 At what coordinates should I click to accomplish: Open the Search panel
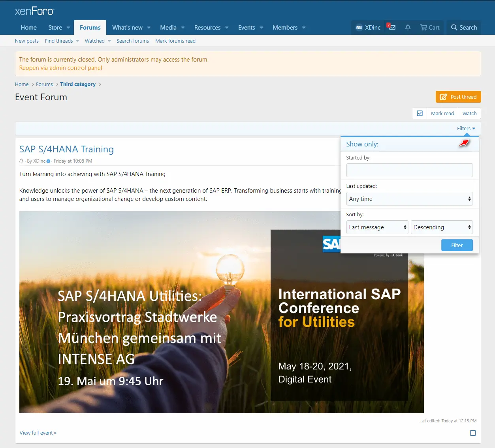click(464, 28)
